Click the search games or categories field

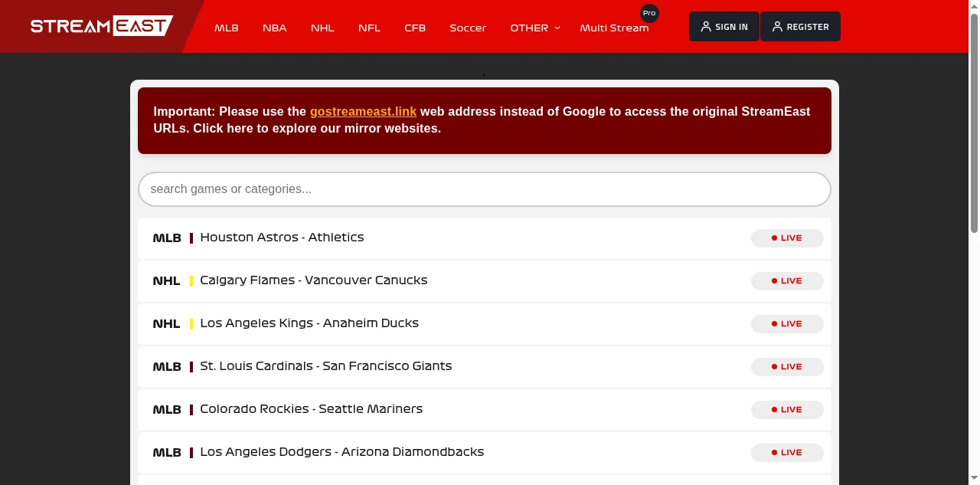485,189
